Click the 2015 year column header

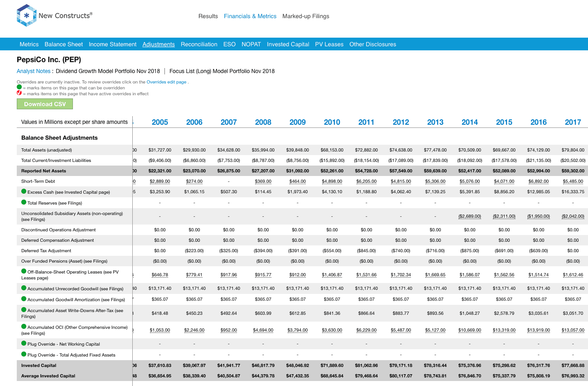pos(504,122)
